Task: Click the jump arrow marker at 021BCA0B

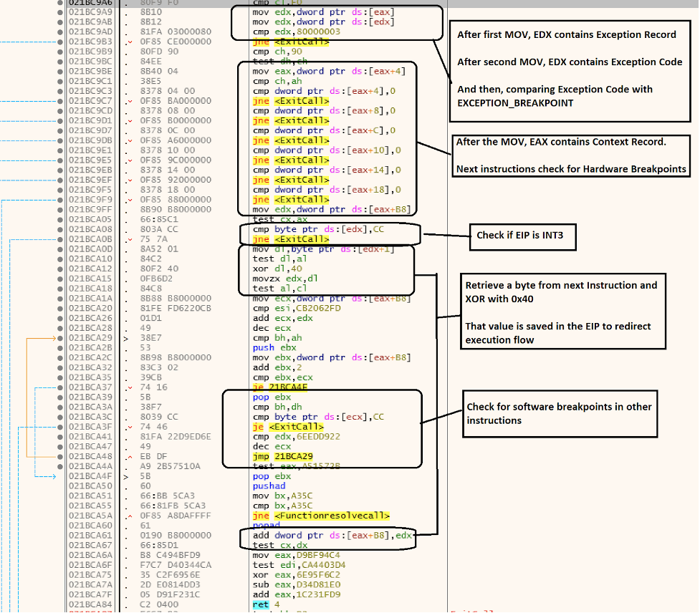Action: click(x=130, y=240)
